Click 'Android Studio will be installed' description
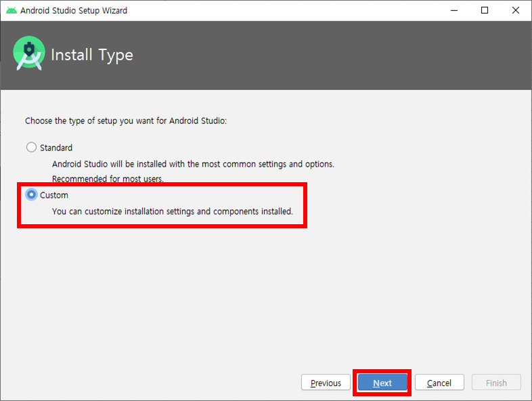Image resolution: width=532 pixels, height=401 pixels. tap(193, 165)
